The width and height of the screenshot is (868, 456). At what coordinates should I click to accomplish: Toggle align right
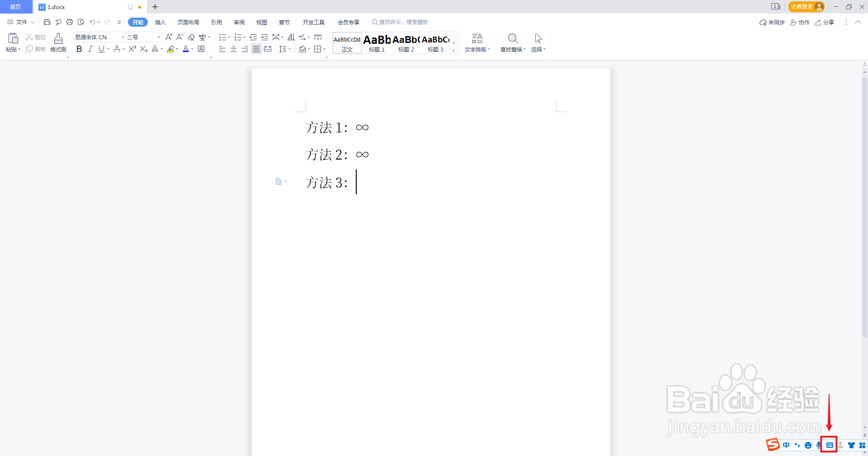click(x=245, y=49)
